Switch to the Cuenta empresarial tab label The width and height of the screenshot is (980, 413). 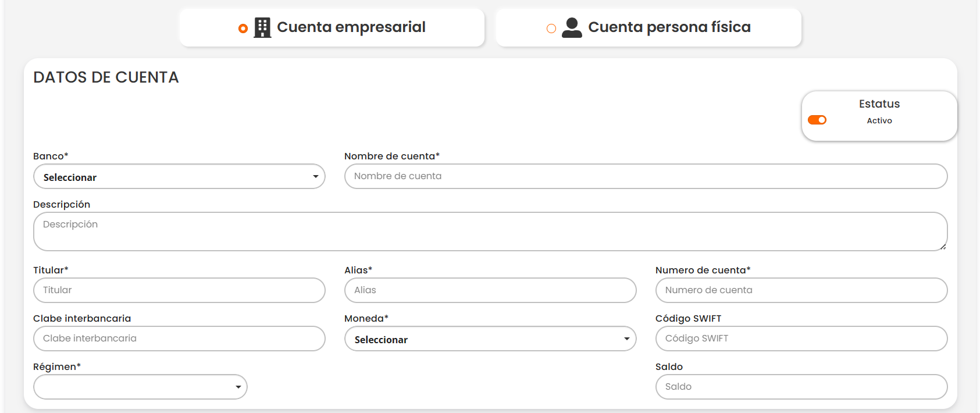[x=351, y=27]
